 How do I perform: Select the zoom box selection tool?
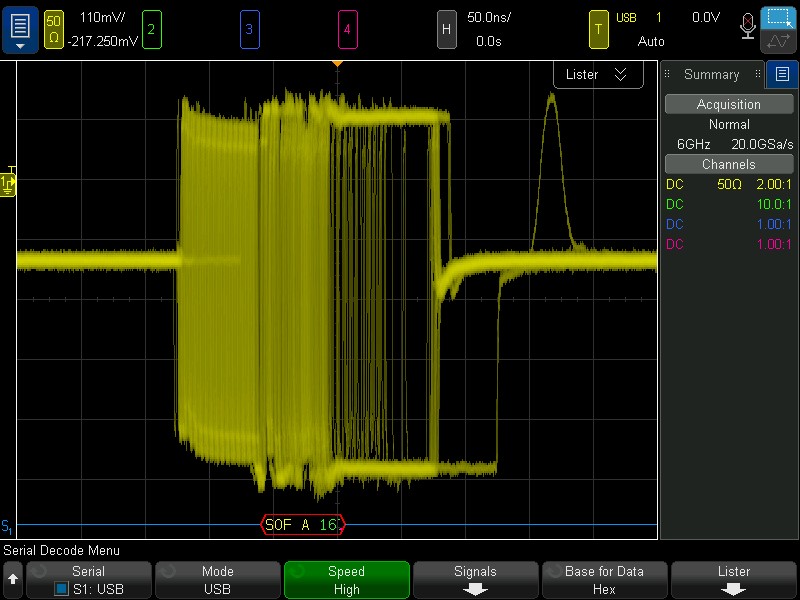point(778,18)
